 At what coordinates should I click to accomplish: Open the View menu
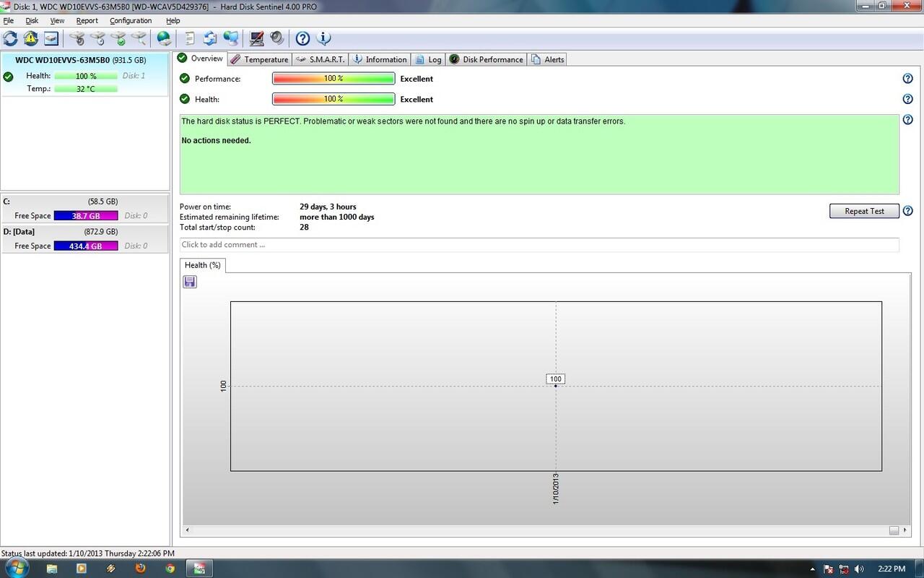tap(57, 21)
